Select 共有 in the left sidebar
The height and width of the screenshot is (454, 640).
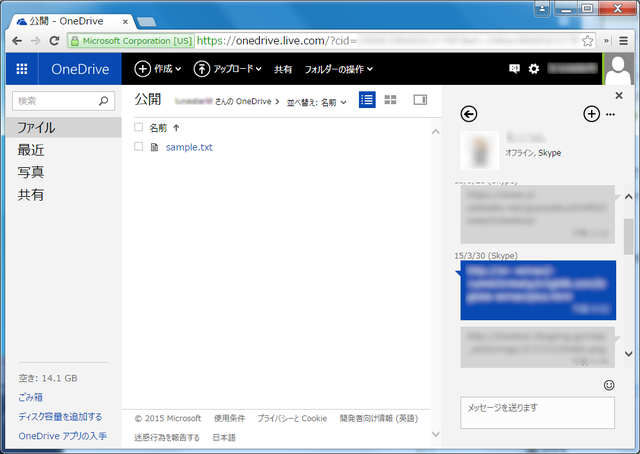[x=31, y=194]
